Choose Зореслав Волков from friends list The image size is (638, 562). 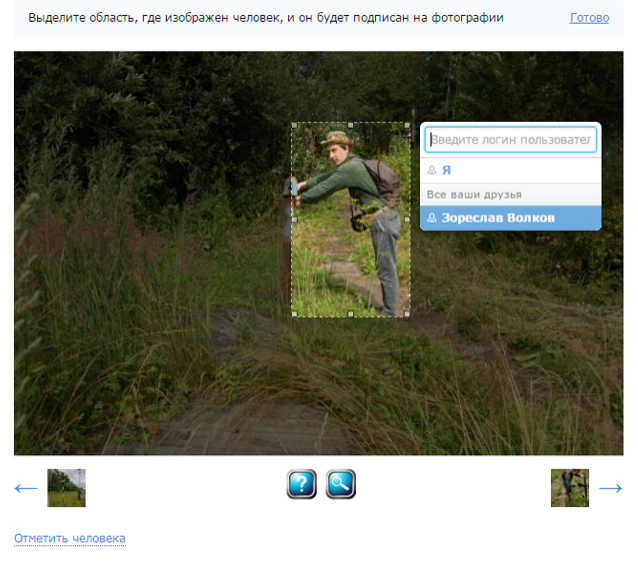coord(511,218)
